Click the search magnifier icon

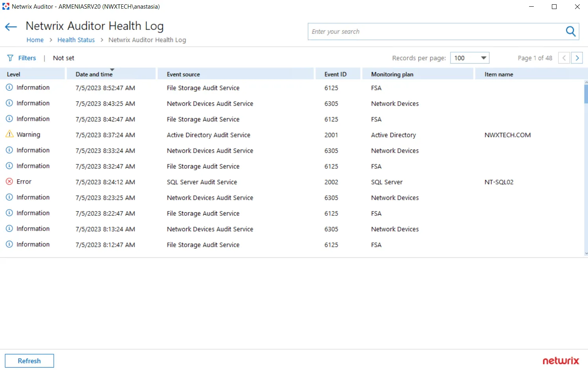[x=571, y=31]
